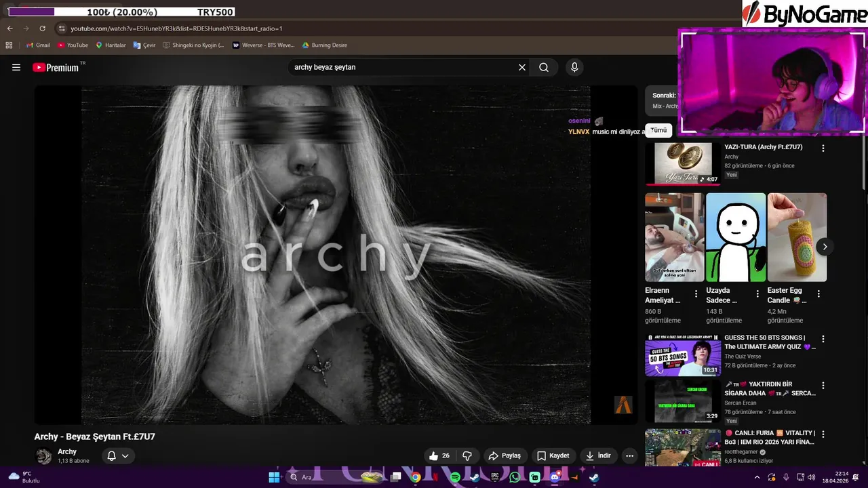Click the video player area
The width and height of the screenshot is (868, 488).
click(336, 255)
